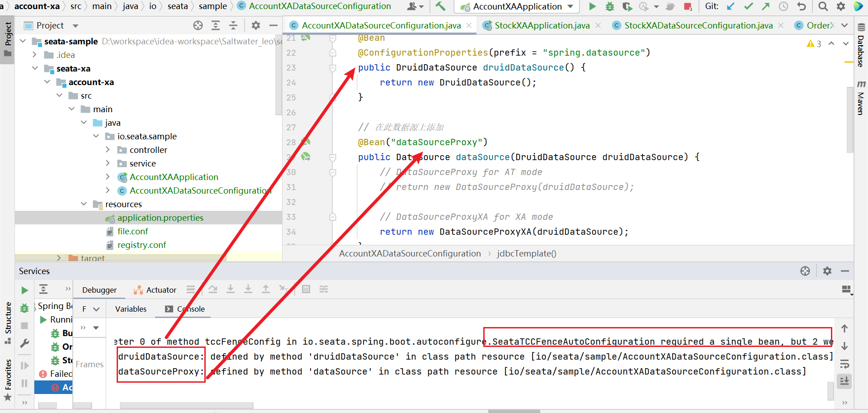The image size is (868, 413).
Task: Stop running processes with the red square icon
Action: click(x=688, y=6)
